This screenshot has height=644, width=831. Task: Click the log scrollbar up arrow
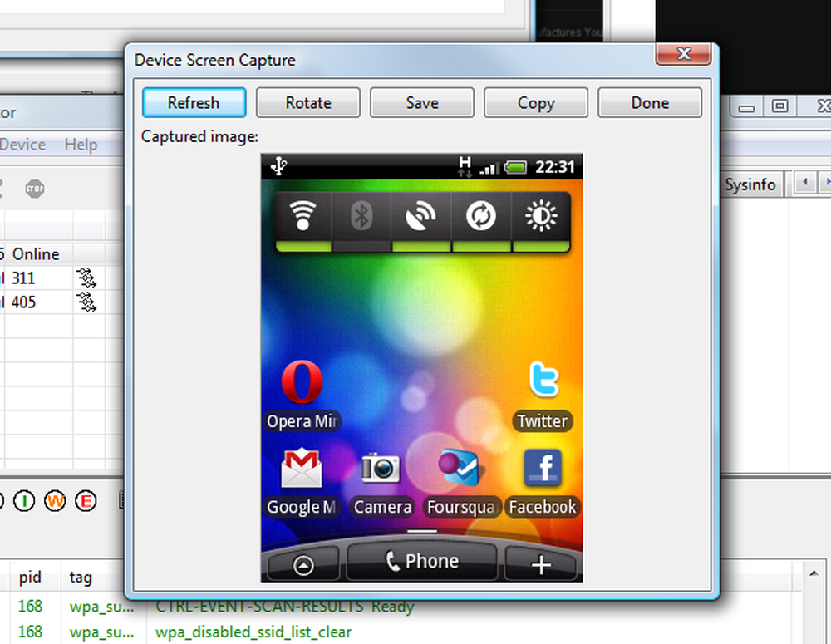(x=814, y=573)
